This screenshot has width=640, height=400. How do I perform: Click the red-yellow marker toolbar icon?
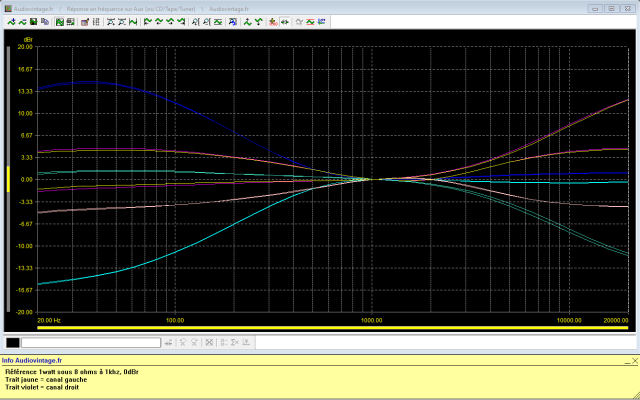273,22
